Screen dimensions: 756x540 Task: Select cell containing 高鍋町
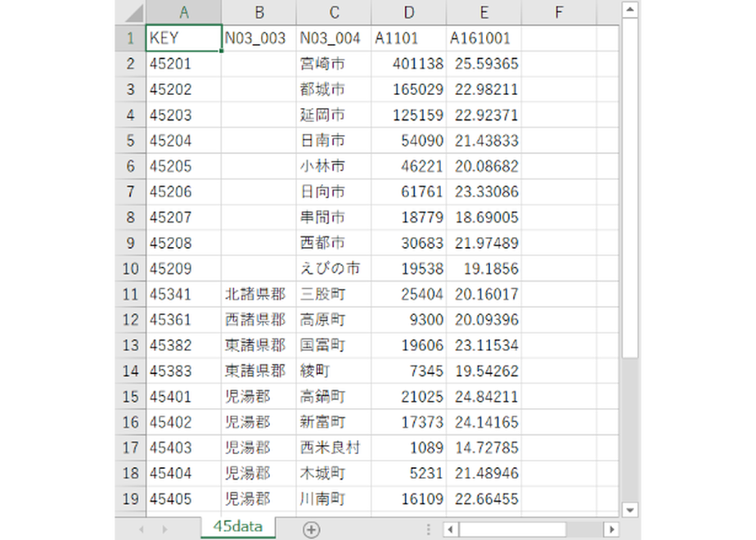[x=334, y=396]
